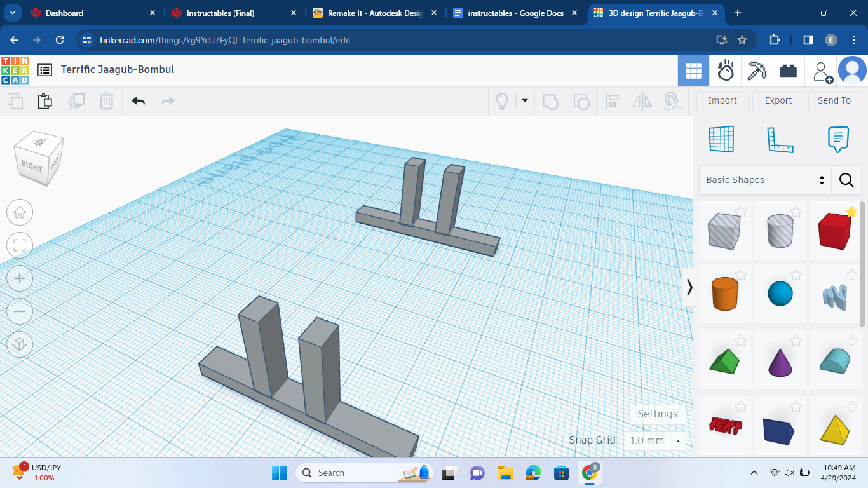The image size is (868, 488).
Task: Open the Basic Shapes dropdown
Action: [764, 180]
